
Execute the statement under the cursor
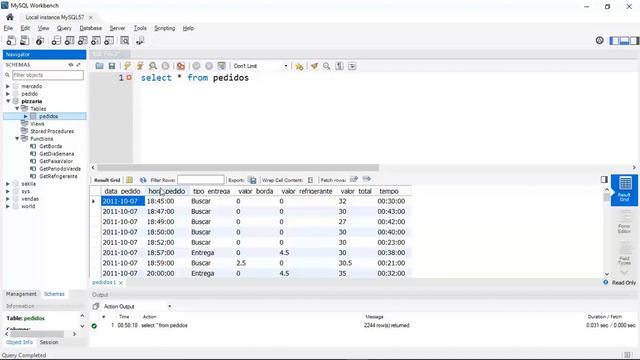pos(140,66)
